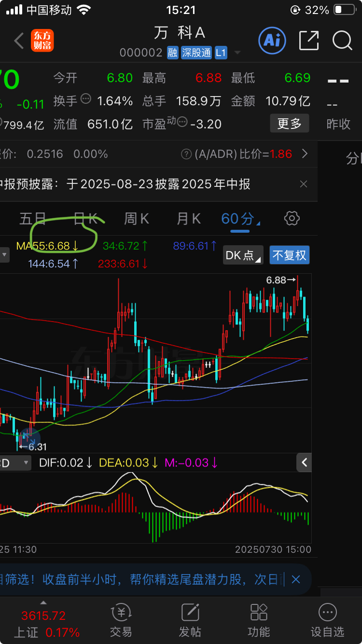The height and width of the screenshot is (644, 362).
Task: Tap the 深股通 badge
Action: 196,53
